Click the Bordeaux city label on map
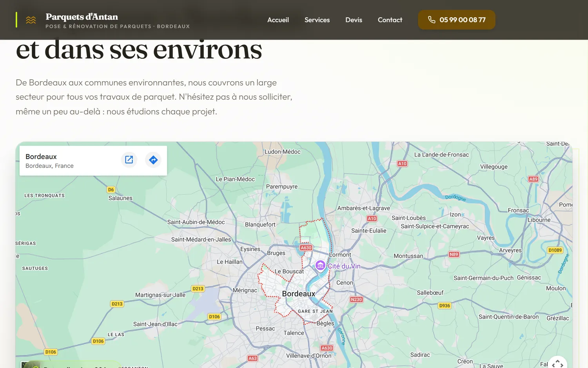Image resolution: width=588 pixels, height=368 pixels. click(x=299, y=294)
